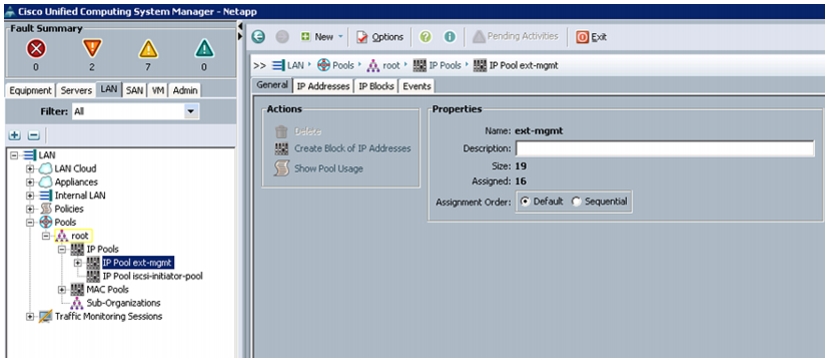The width and height of the screenshot is (826, 360).
Task: Select IP Pool iscsi-initiator-pool
Action: 152,276
